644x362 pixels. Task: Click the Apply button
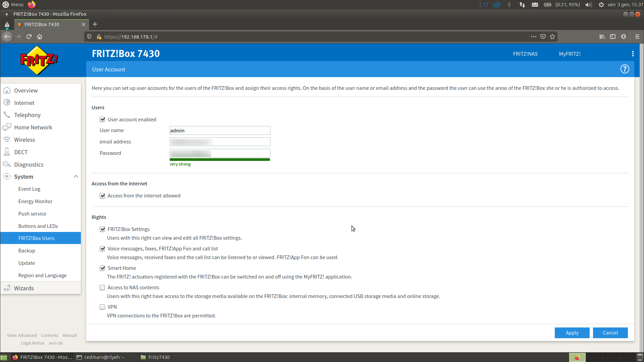click(x=572, y=333)
